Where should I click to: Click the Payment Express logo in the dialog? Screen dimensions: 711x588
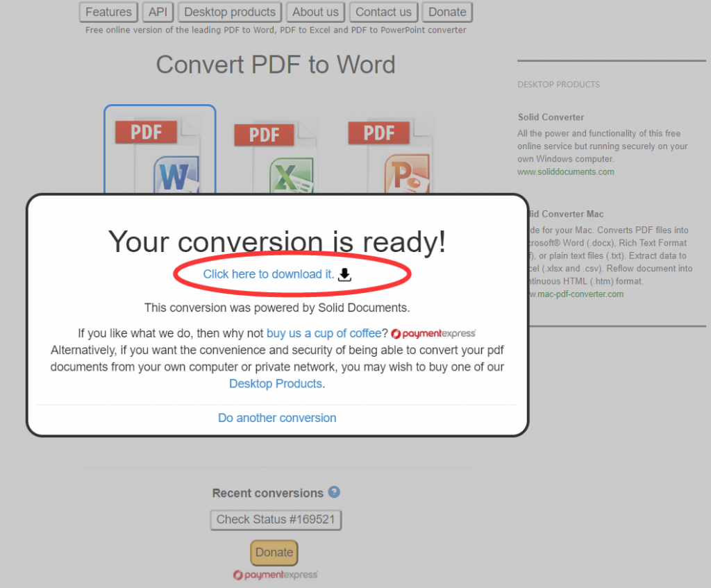point(433,333)
